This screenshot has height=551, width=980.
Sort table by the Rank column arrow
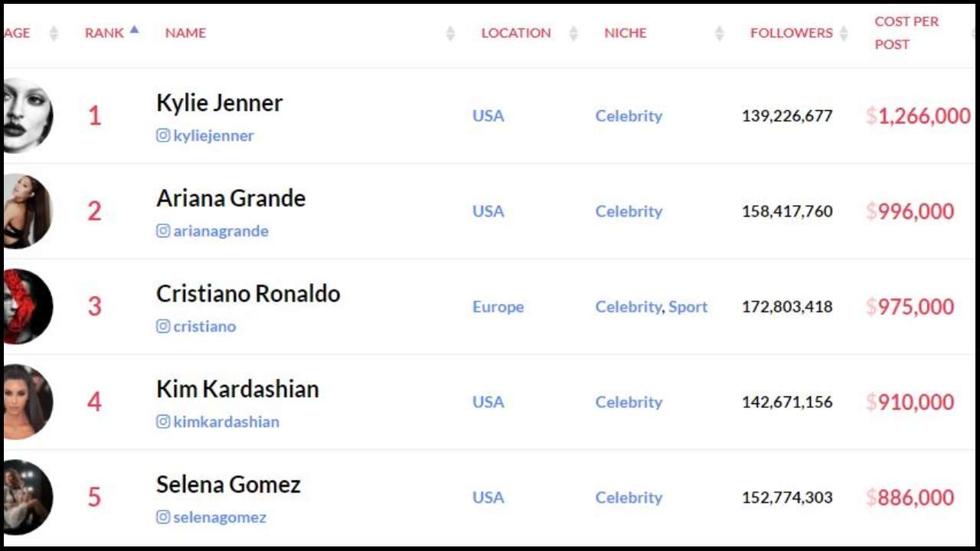pyautogui.click(x=135, y=30)
